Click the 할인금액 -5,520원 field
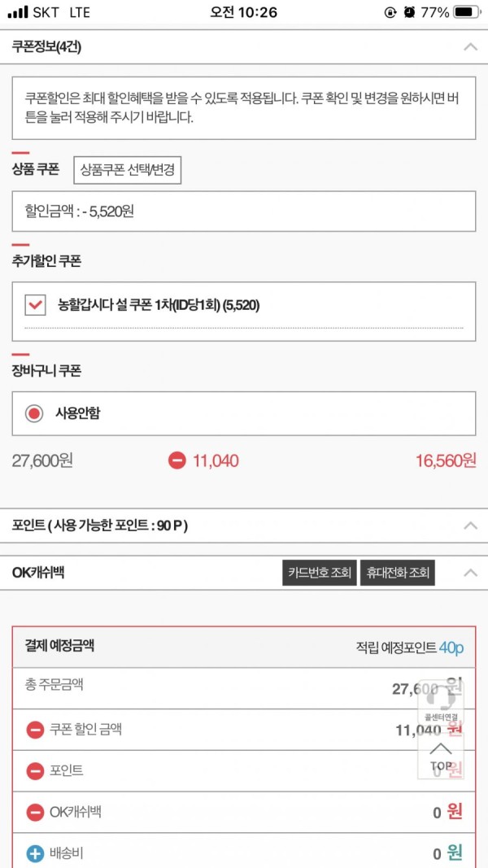Viewport: 488px width, 868px height. [x=244, y=212]
